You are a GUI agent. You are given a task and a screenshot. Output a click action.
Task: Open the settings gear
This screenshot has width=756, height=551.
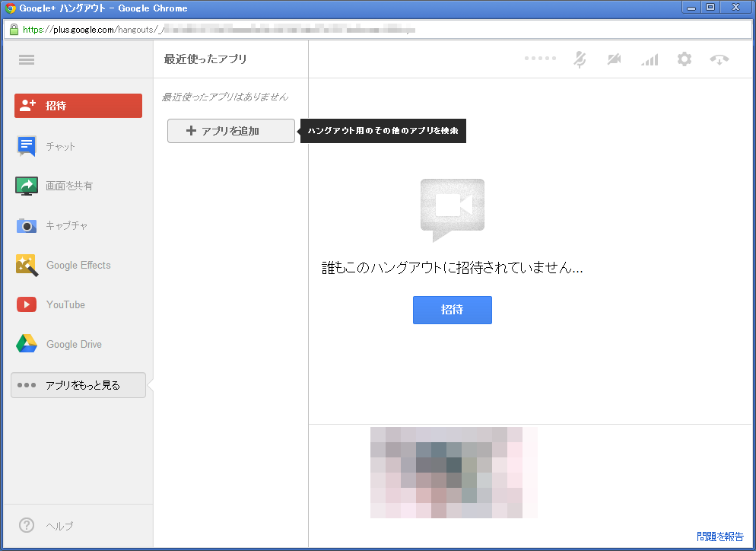[685, 59]
